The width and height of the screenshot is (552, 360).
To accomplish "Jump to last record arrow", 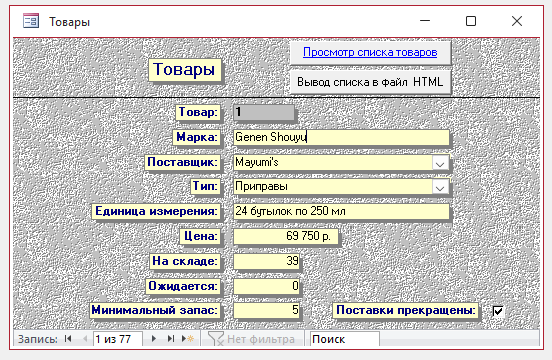I will tap(171, 339).
